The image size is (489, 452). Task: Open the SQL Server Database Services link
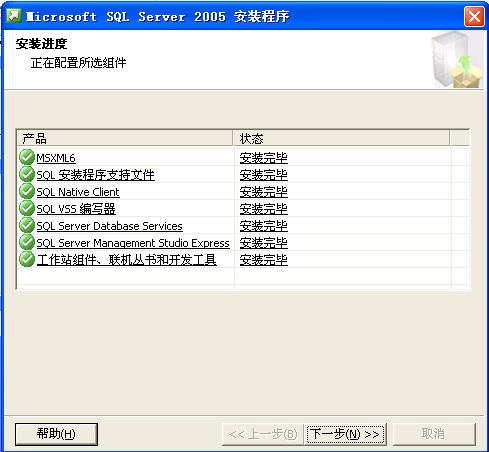pos(109,226)
